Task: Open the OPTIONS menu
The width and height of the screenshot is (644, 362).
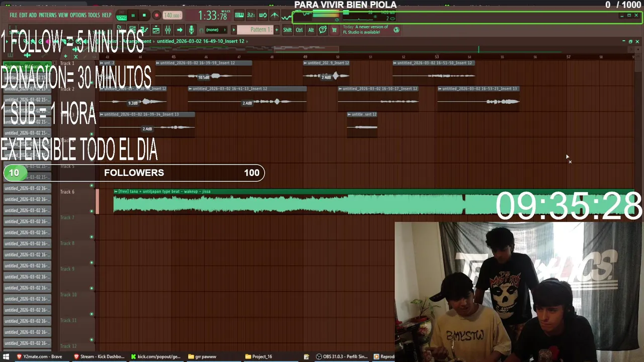Action: click(78, 15)
